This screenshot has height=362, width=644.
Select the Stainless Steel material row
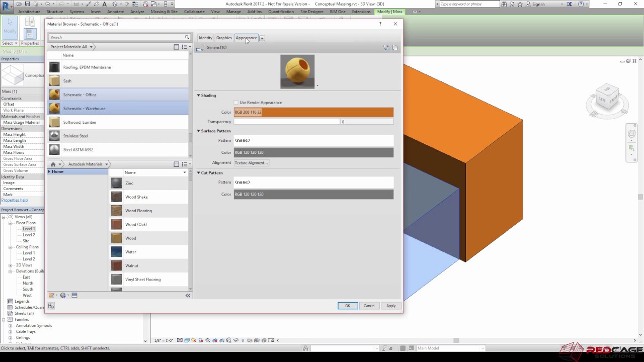(x=118, y=136)
